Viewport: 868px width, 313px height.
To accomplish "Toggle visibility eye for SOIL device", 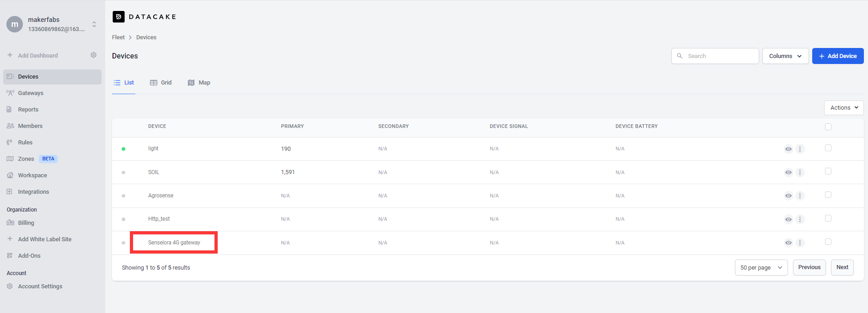I will [788, 173].
